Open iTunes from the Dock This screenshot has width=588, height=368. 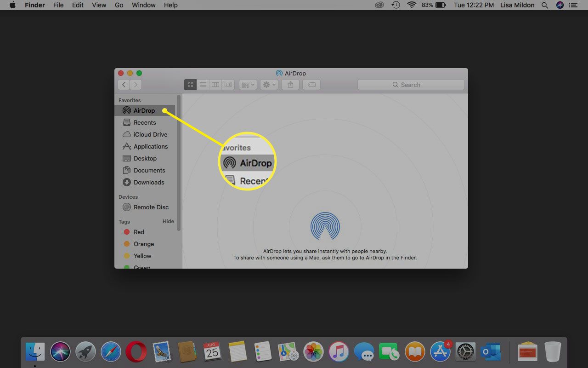(339, 352)
